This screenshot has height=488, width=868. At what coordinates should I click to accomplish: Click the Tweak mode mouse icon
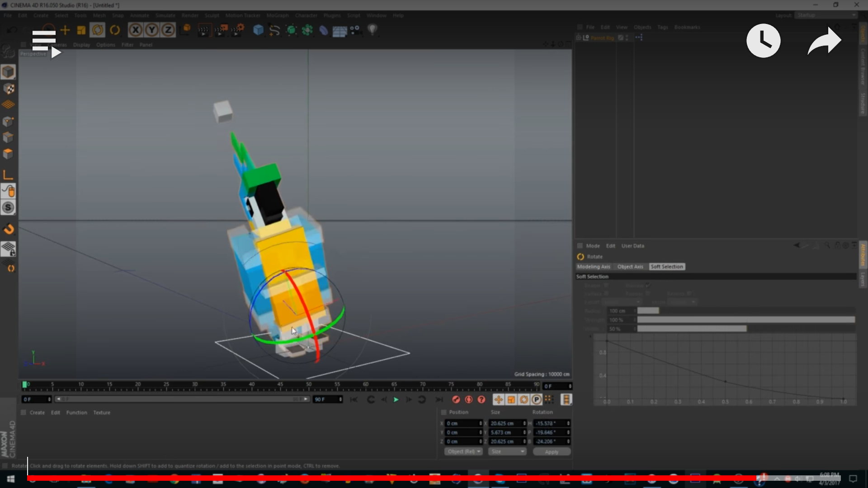point(8,191)
